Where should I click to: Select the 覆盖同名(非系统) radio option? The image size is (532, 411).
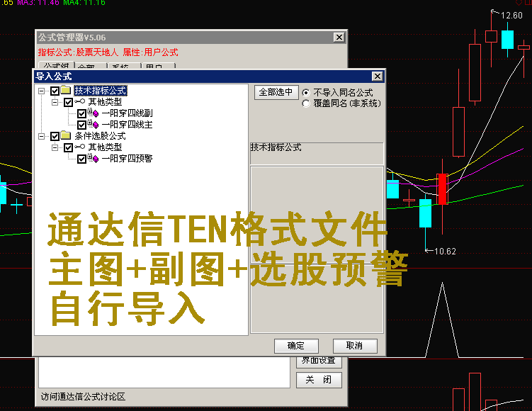(x=306, y=103)
